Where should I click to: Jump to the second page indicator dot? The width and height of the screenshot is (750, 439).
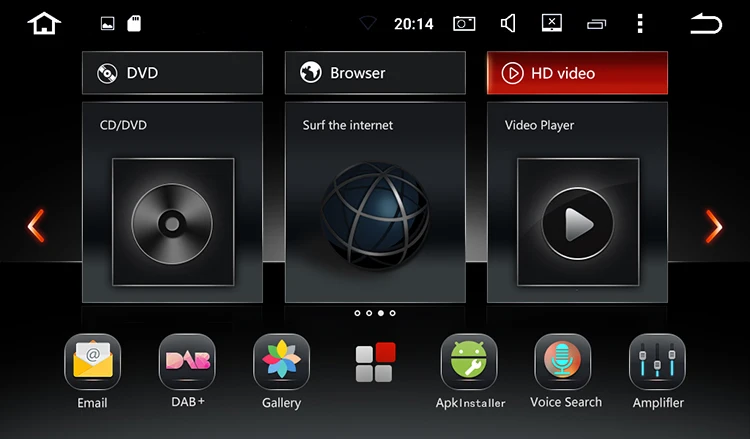coord(369,313)
